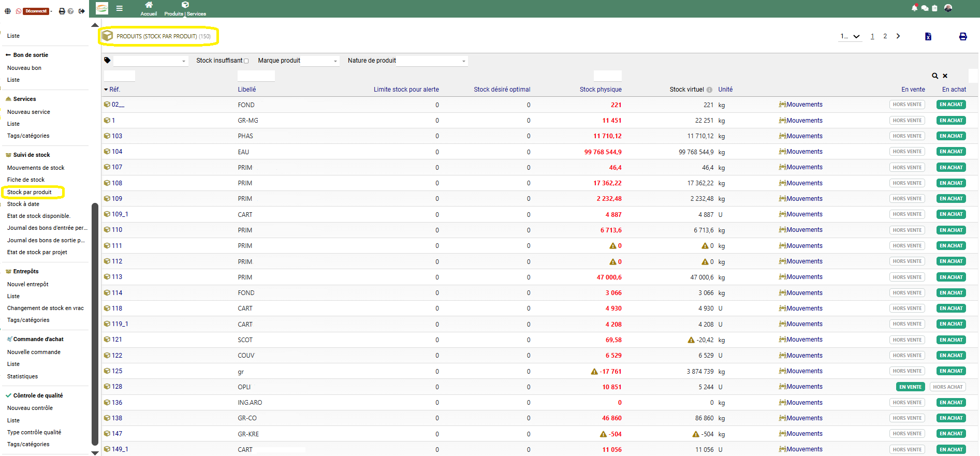
Task: Open the notifications bell
Action: pyautogui.click(x=914, y=8)
